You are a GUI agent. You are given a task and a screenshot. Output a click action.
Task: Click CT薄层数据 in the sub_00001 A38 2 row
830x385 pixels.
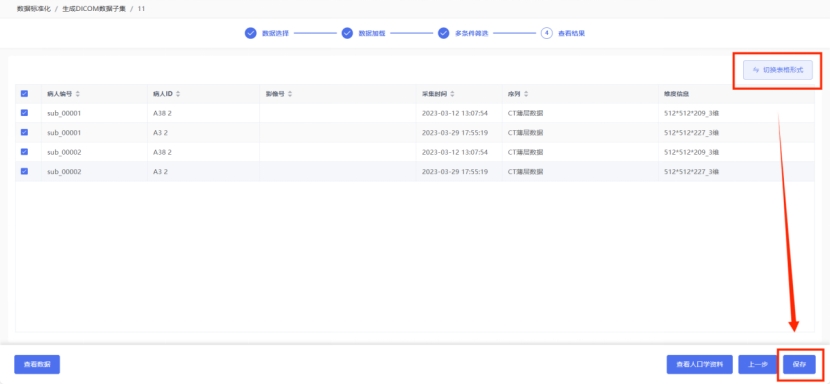(x=525, y=113)
